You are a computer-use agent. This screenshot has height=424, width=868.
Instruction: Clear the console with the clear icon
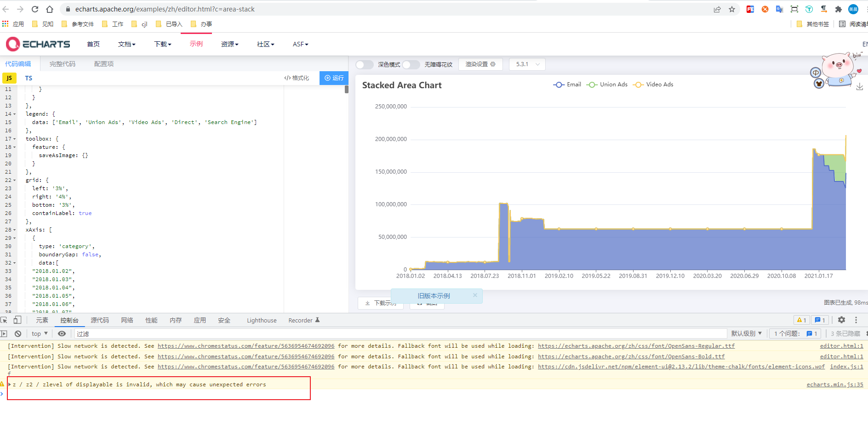[x=18, y=333]
